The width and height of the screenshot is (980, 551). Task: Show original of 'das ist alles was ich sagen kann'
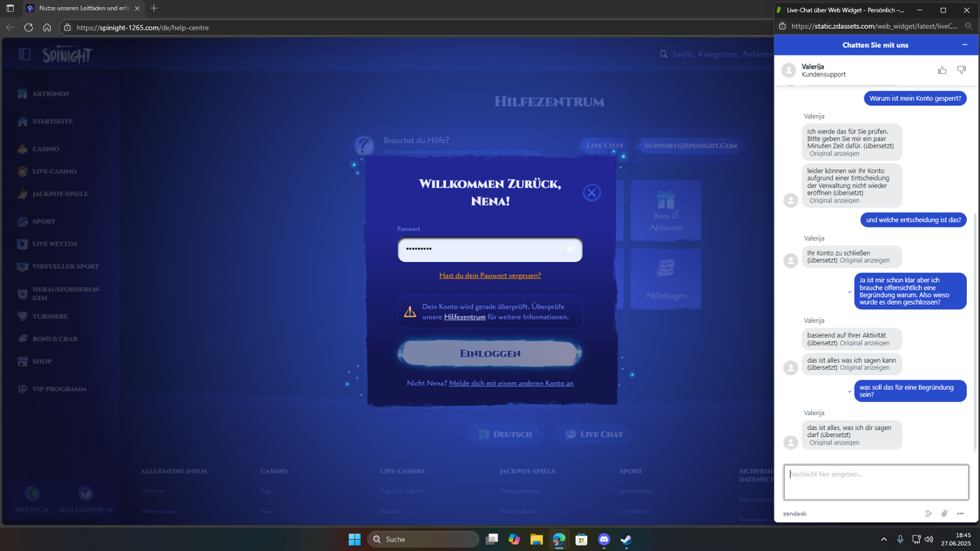[864, 368]
